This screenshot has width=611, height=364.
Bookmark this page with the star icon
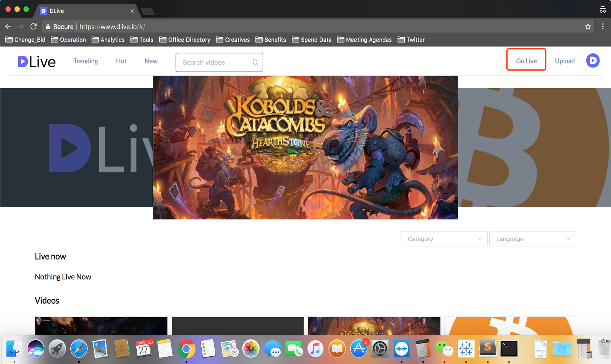tap(588, 27)
